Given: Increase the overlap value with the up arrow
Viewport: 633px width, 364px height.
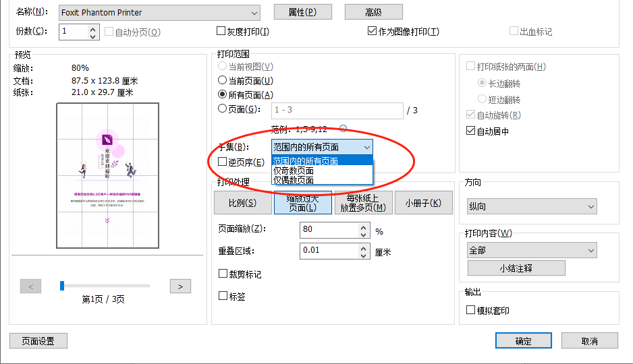Looking at the screenshot, I should pyautogui.click(x=363, y=248).
